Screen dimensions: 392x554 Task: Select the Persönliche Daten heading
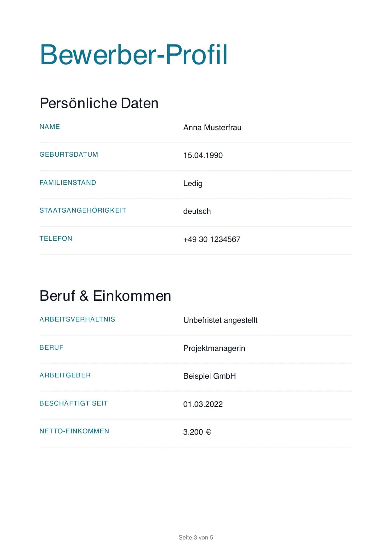[99, 103]
